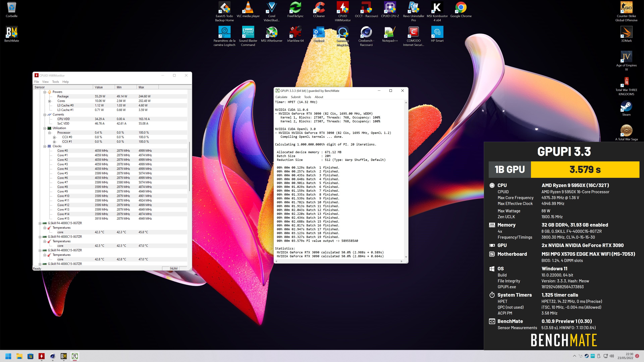Launch the Samsung Magician shortcut
The width and height of the screenshot is (644, 362).
pyautogui.click(x=342, y=36)
